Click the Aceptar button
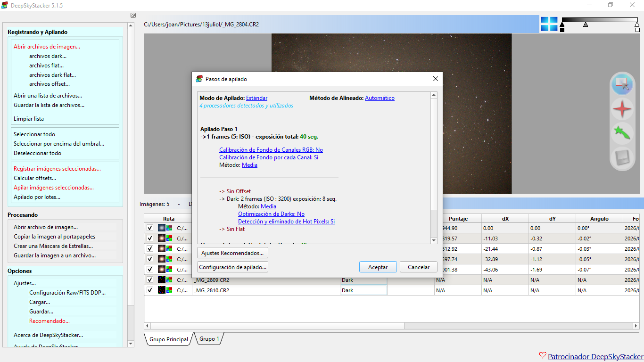This screenshot has height=362, width=644. coord(378,267)
